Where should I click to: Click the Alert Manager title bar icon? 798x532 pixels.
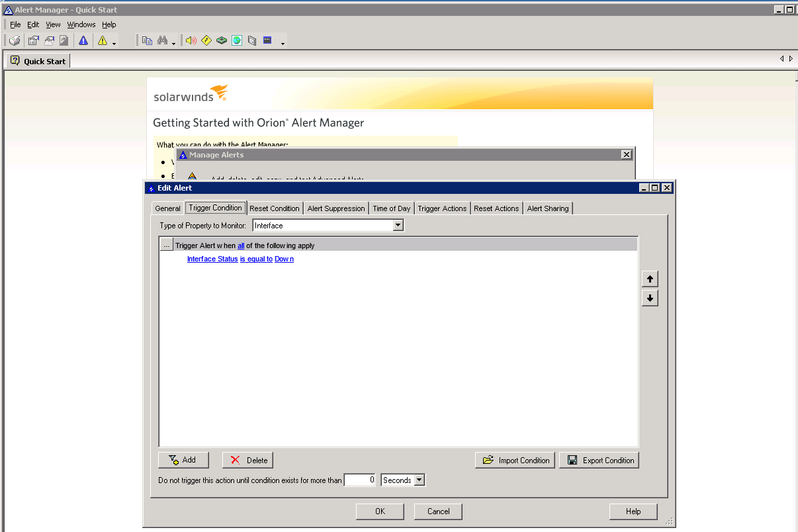coord(8,10)
